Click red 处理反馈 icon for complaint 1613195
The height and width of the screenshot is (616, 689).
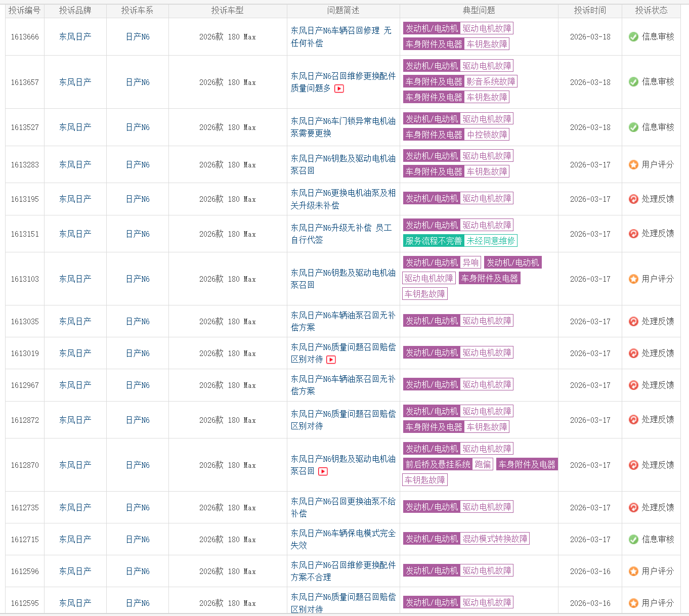coord(633,199)
